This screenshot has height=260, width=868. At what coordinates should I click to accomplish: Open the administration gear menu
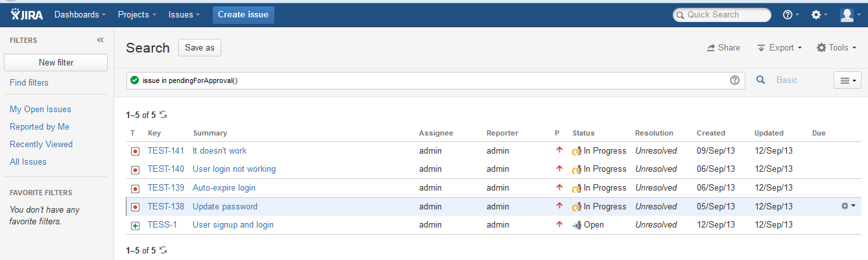point(819,15)
